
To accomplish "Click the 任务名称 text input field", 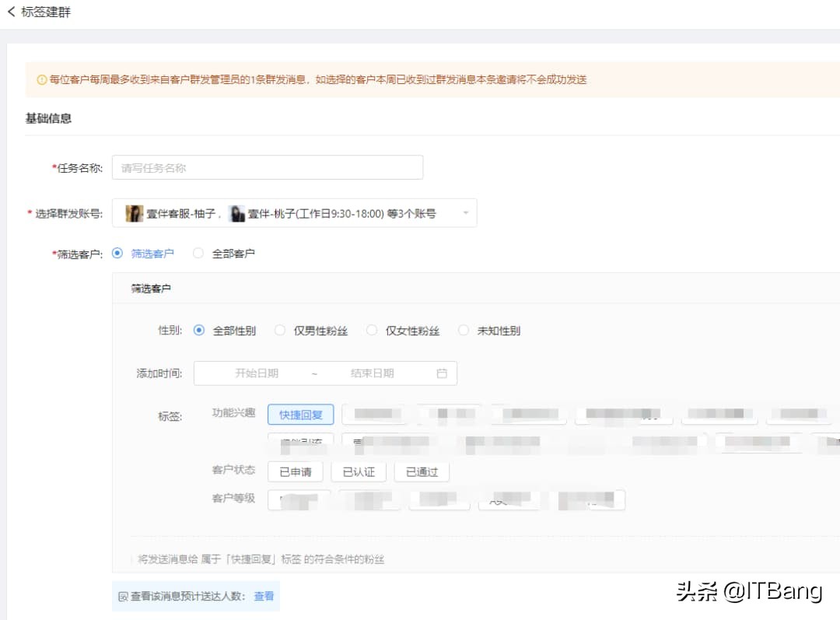I will (268, 166).
